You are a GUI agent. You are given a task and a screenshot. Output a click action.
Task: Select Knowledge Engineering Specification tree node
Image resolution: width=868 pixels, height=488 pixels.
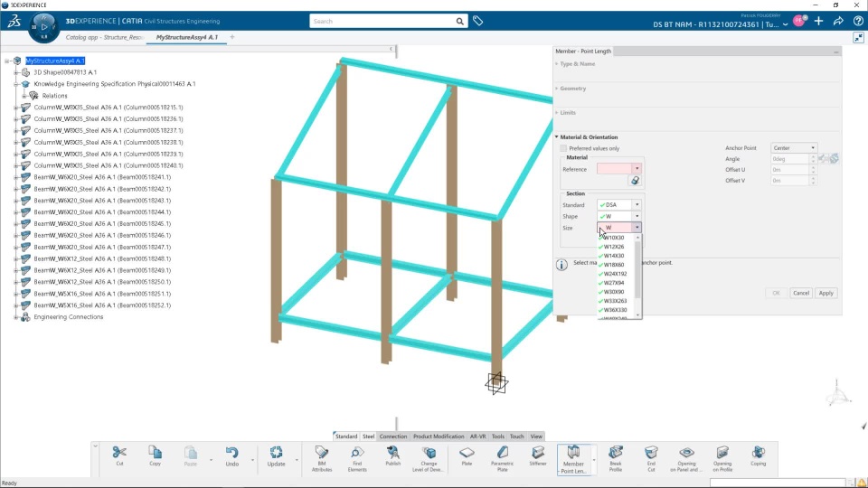[x=115, y=84]
